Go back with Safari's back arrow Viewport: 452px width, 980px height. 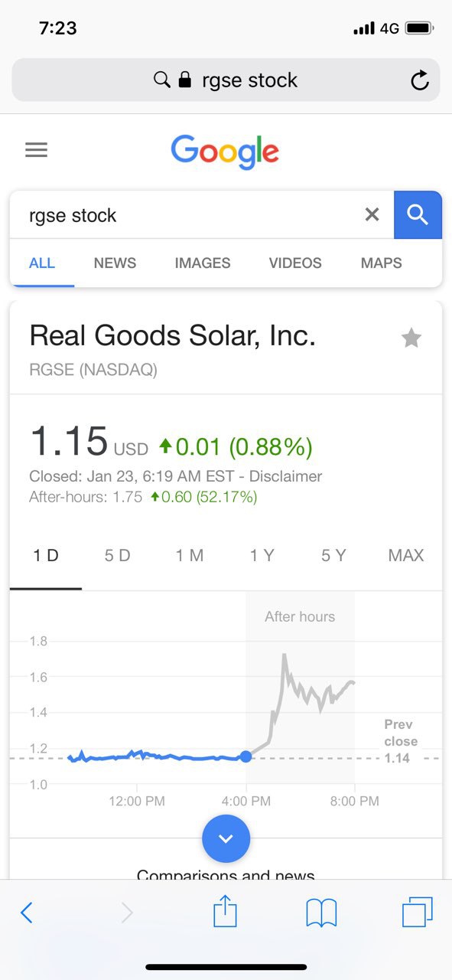(27, 912)
